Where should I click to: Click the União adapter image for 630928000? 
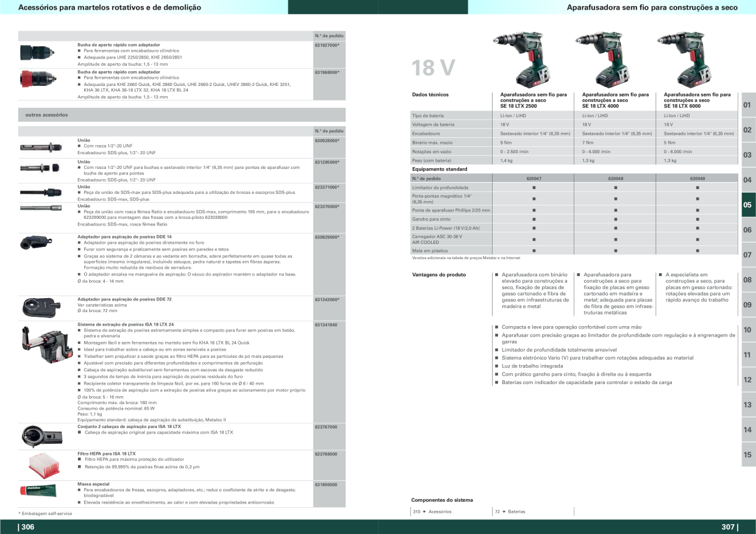tap(41, 147)
